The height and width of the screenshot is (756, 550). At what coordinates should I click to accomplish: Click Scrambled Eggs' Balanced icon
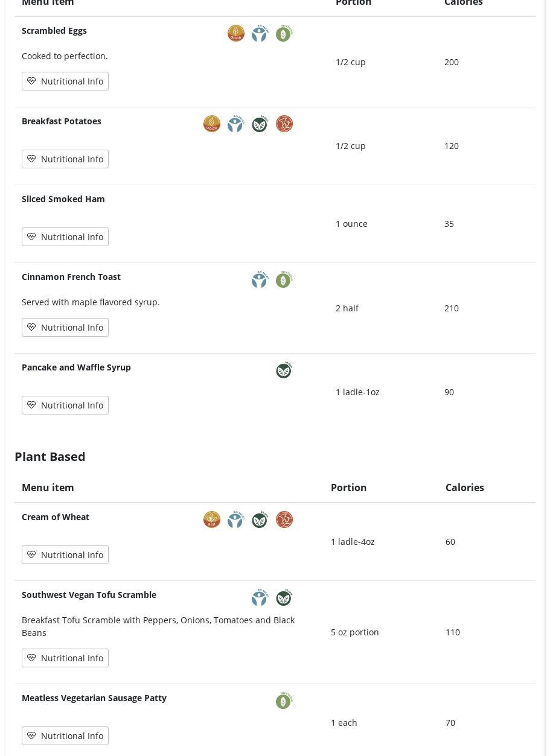[260, 34]
